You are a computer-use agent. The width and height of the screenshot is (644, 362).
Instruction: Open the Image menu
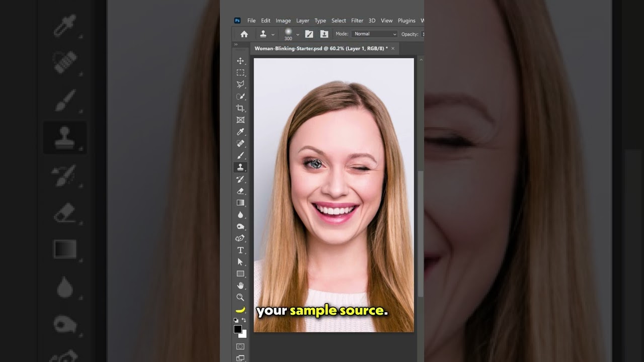(x=283, y=21)
